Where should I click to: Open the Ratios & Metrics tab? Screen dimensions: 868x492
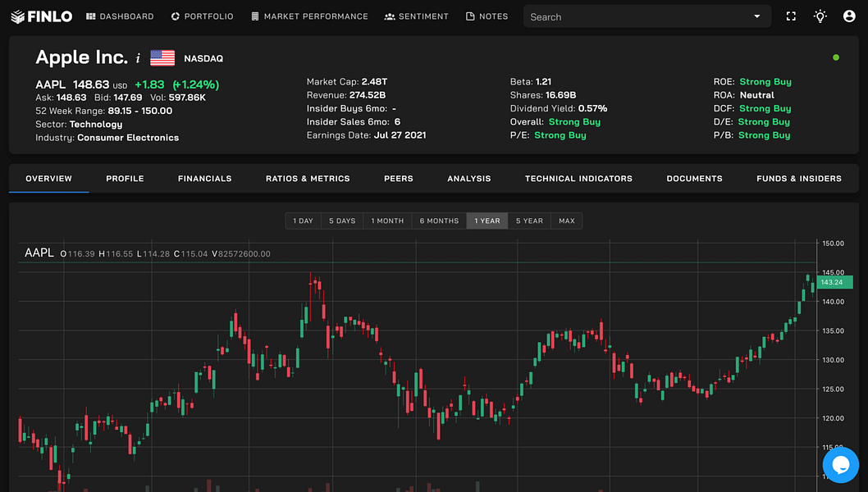point(308,179)
